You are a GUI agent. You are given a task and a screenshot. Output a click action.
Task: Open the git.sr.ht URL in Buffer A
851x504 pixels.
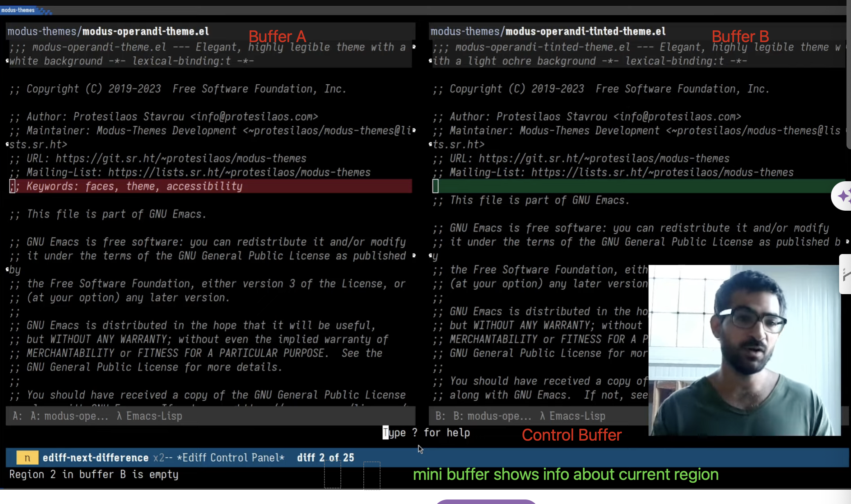pos(181,158)
